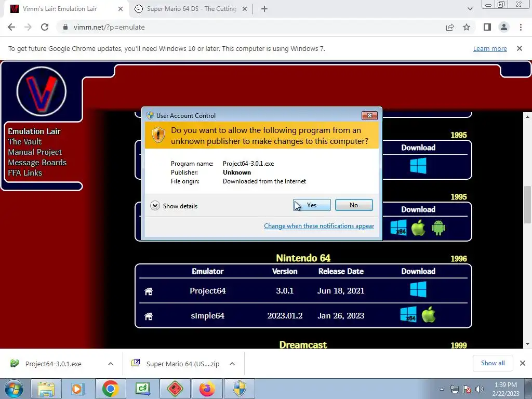Open red dice app in taskbar
Viewport: 532px width, 399px height.
point(175,389)
